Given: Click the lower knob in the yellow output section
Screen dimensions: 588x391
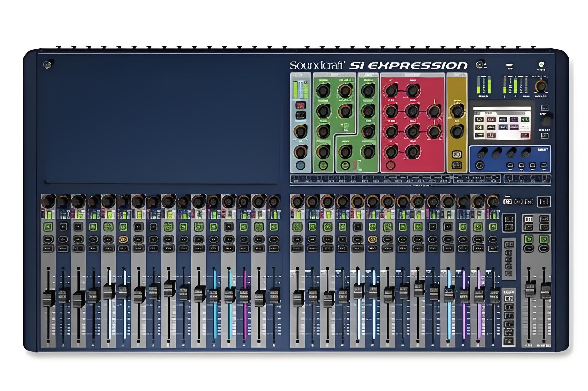Looking at the screenshot, I should click(x=457, y=132).
